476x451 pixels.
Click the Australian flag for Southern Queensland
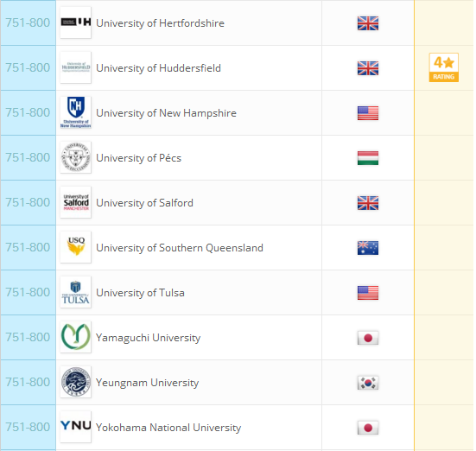coord(368,248)
